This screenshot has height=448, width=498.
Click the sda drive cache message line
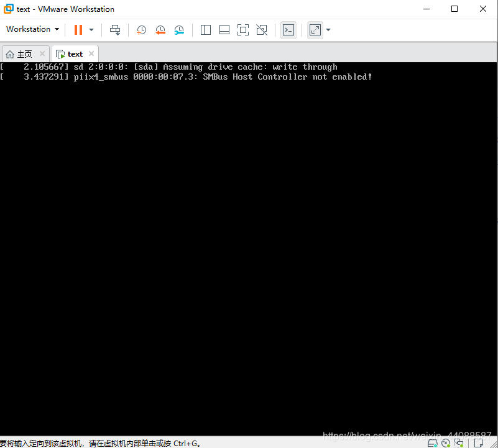coord(168,67)
